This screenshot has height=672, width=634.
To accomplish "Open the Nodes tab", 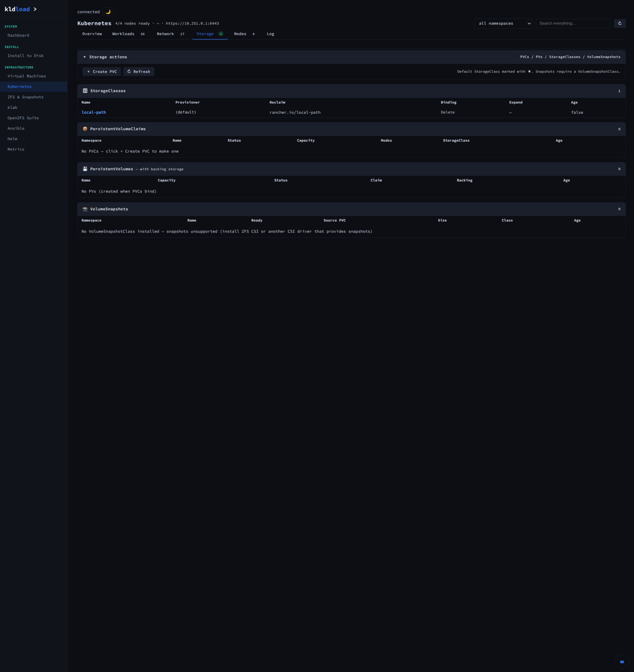I will click(244, 34).
